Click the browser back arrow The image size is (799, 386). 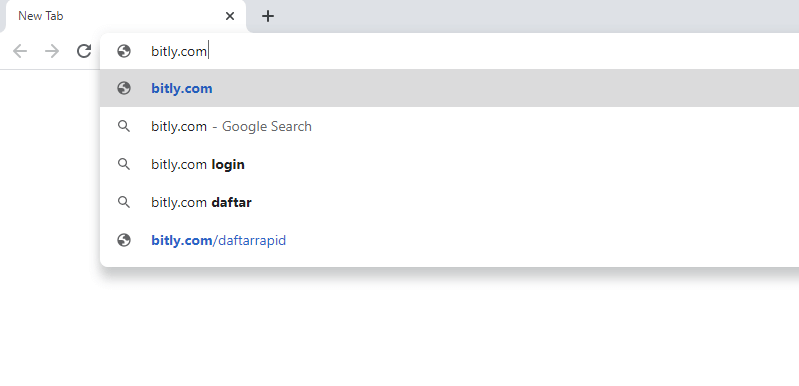[x=20, y=51]
